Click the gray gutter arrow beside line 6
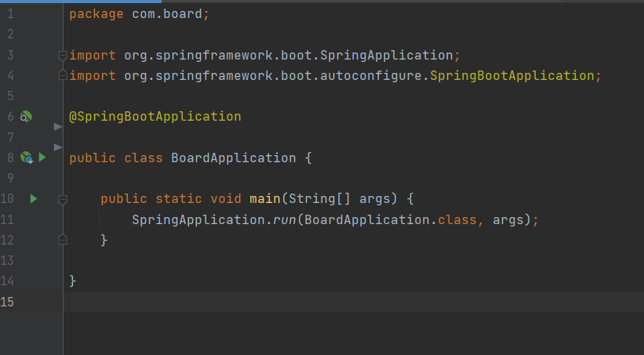Screen dimensions: 644x355 [58, 127]
